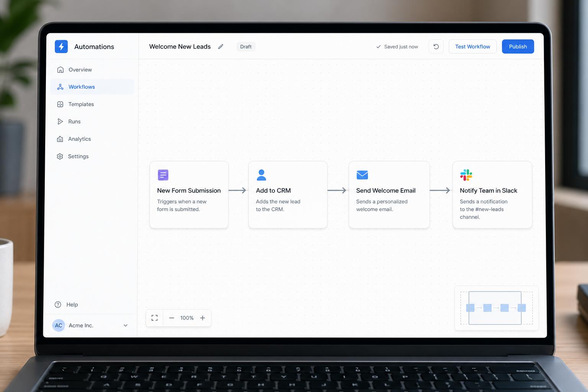Image resolution: width=588 pixels, height=392 pixels.
Task: Click the Slack logo on Notify Team node
Action: [x=466, y=175]
